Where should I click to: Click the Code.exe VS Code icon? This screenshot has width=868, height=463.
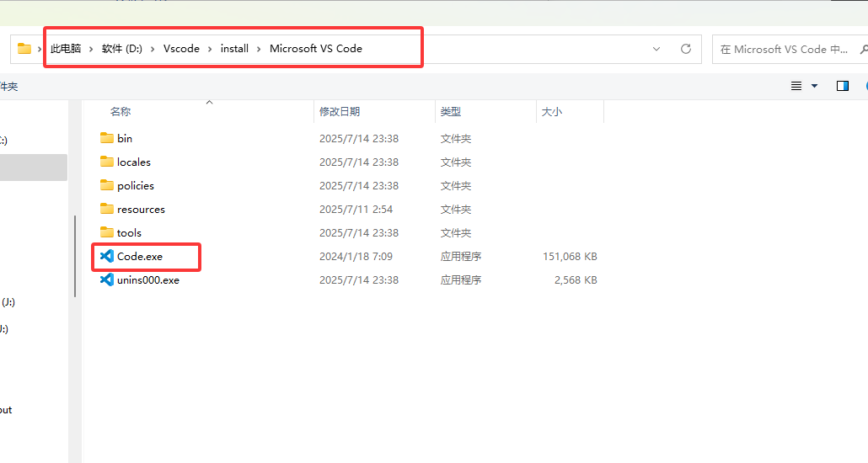click(107, 256)
